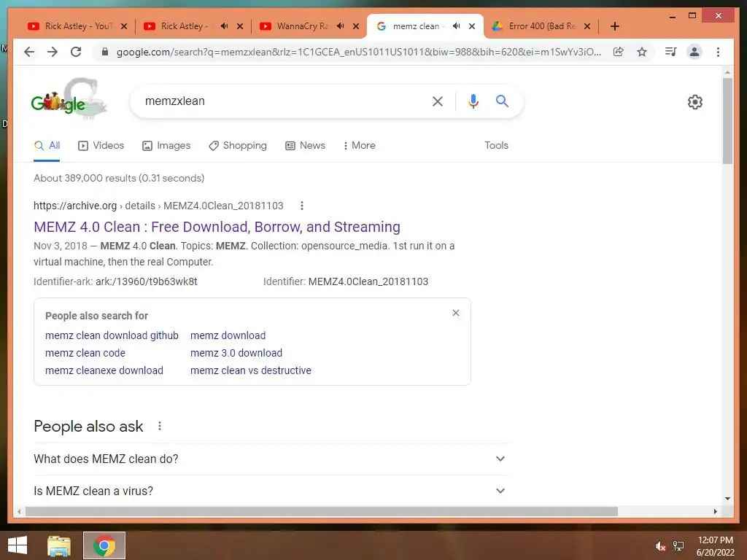Dismiss the People also search for box
This screenshot has width=747, height=560.
pos(456,313)
